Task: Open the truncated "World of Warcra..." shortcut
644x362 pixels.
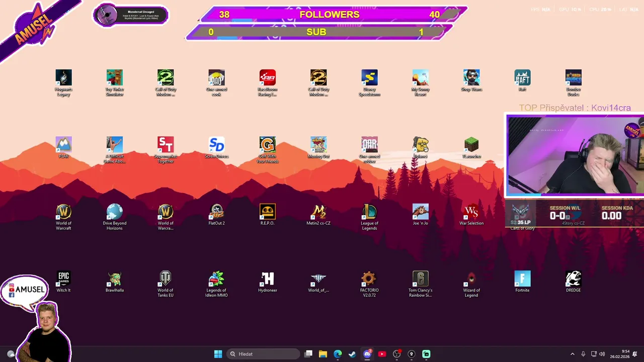Action: pos(166,217)
